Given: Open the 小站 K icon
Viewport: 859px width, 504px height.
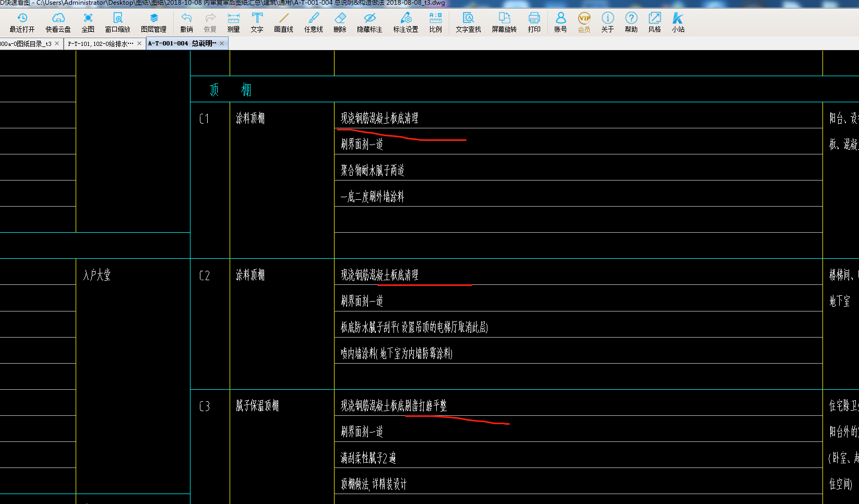Looking at the screenshot, I should tap(678, 23).
